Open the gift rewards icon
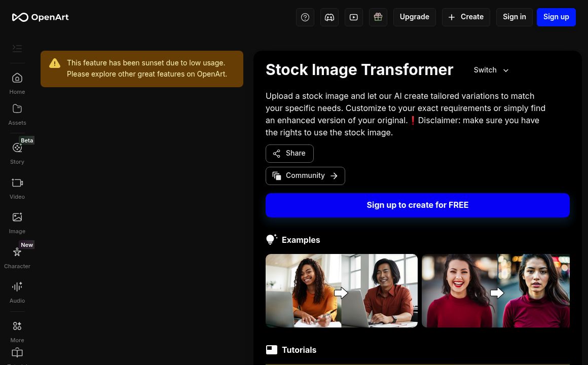This screenshot has height=365, width=588. pos(378,17)
